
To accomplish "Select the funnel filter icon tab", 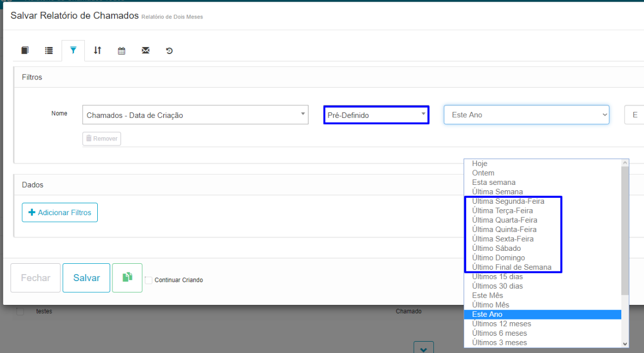I will coord(73,50).
